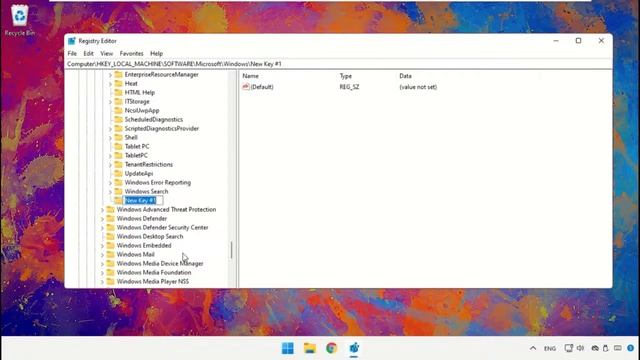Image resolution: width=640 pixels, height=360 pixels.
Task: Click the ScheduledDiagnostics folder icon
Action: click(x=118, y=119)
